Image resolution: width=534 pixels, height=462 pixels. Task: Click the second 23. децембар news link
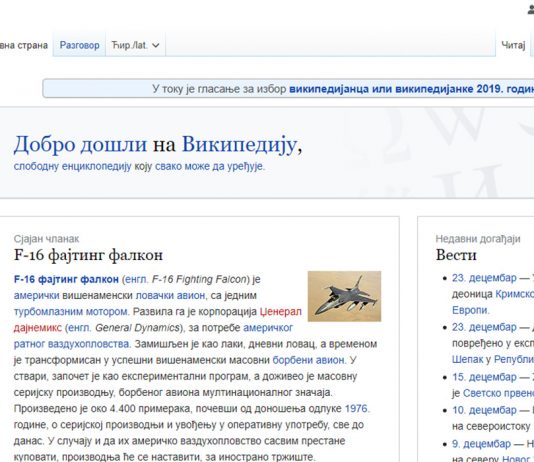click(x=484, y=328)
